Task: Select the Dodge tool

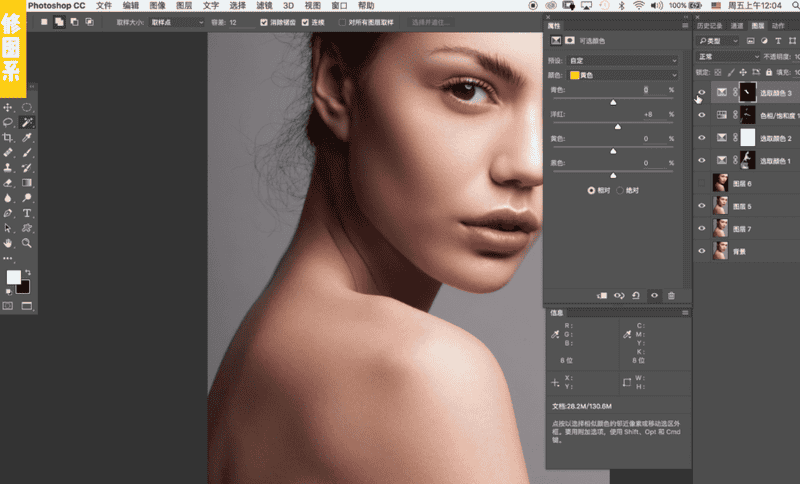Action: click(27, 198)
